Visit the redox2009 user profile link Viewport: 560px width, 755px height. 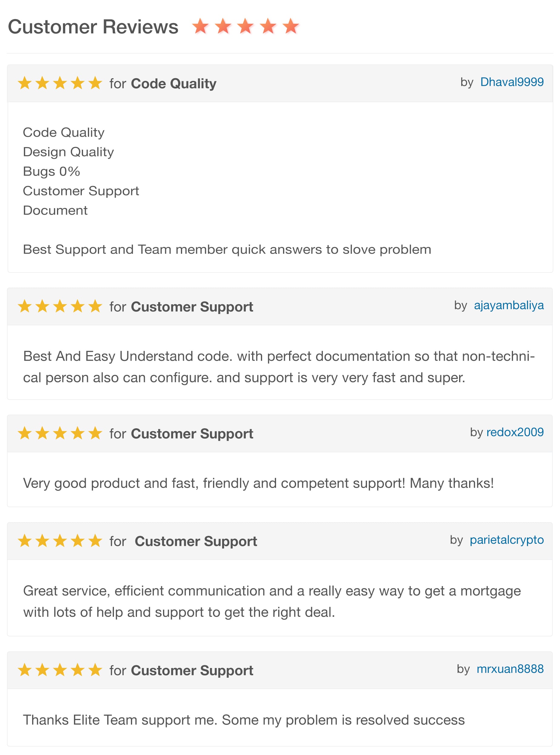click(x=515, y=432)
